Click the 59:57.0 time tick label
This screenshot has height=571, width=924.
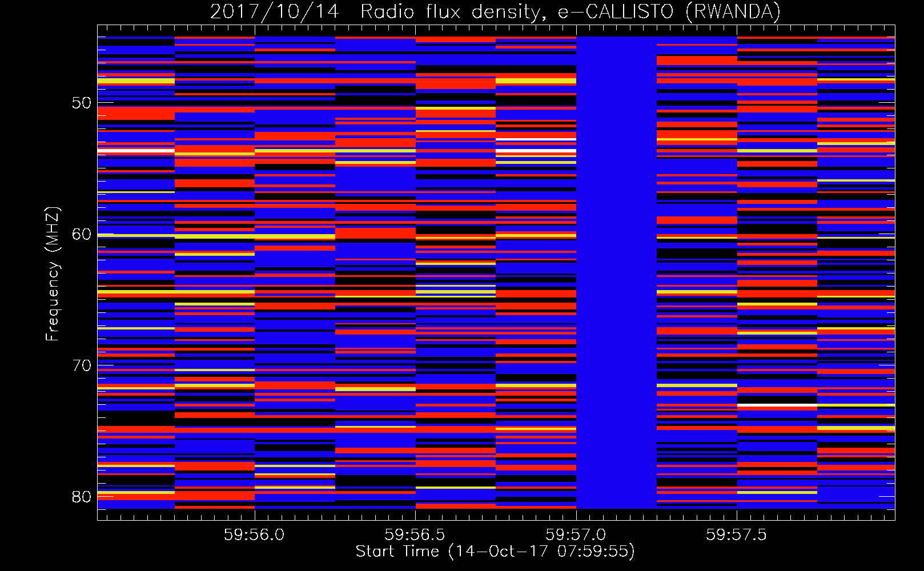click(x=576, y=534)
